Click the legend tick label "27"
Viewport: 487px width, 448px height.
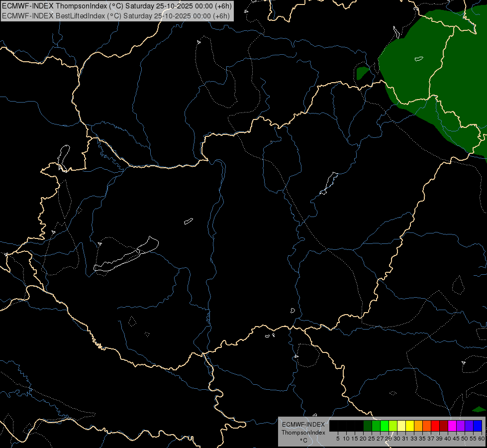click(380, 439)
